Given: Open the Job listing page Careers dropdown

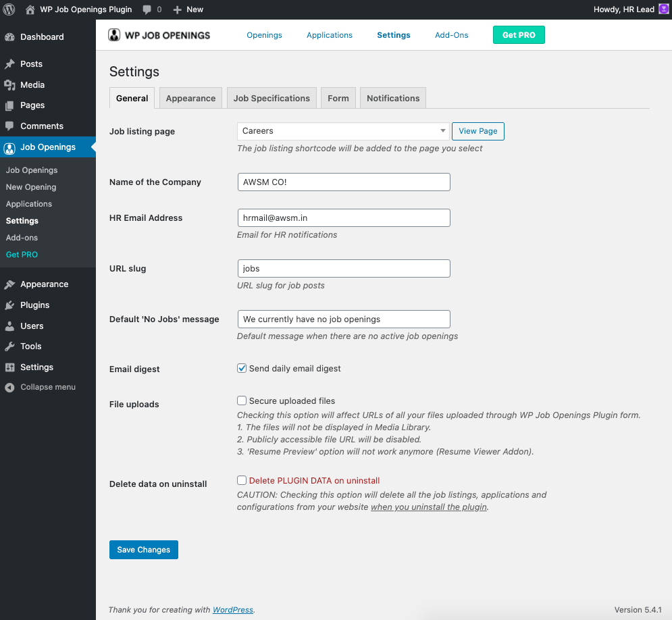Looking at the screenshot, I should tap(343, 131).
